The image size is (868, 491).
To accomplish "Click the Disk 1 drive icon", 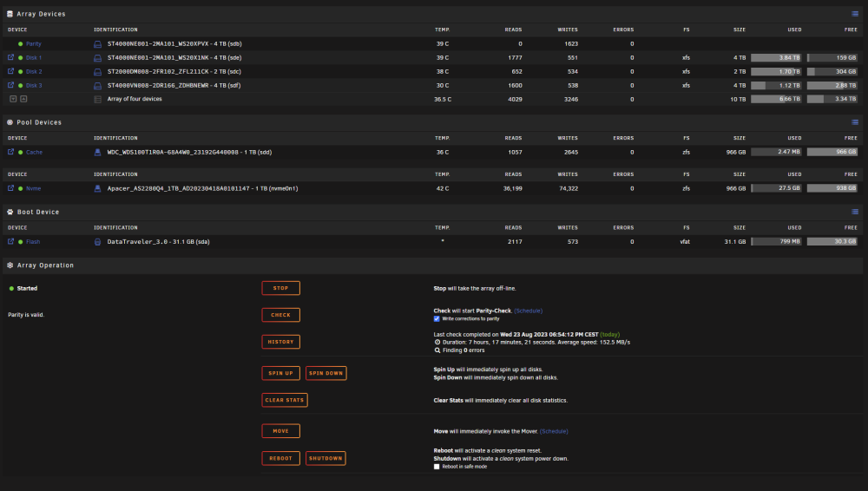I will (x=97, y=58).
